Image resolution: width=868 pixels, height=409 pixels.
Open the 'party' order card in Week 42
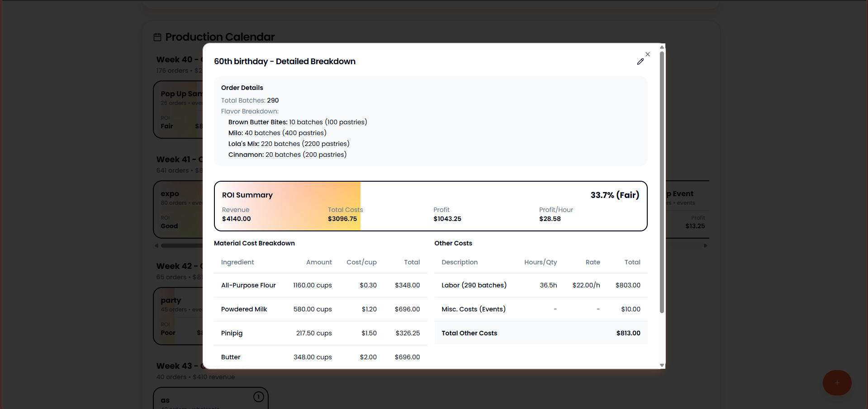pos(178,316)
